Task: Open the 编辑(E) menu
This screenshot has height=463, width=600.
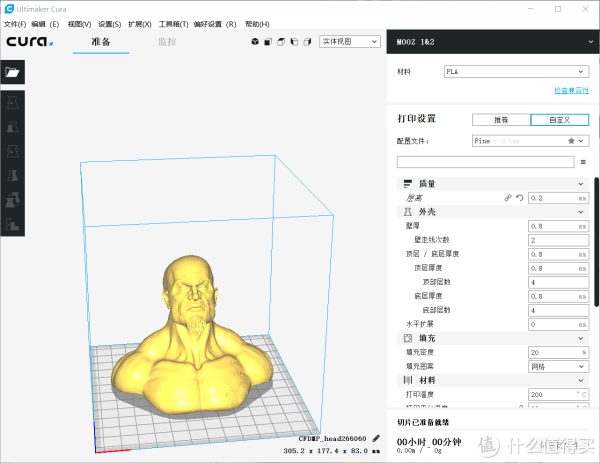Action: click(45, 24)
